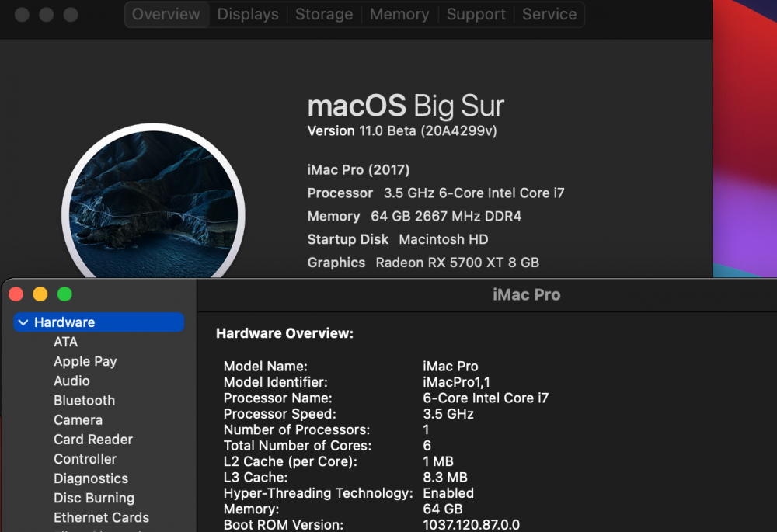The width and height of the screenshot is (777, 532).
Task: Select Apple Pay in the sidebar
Action: 85,362
